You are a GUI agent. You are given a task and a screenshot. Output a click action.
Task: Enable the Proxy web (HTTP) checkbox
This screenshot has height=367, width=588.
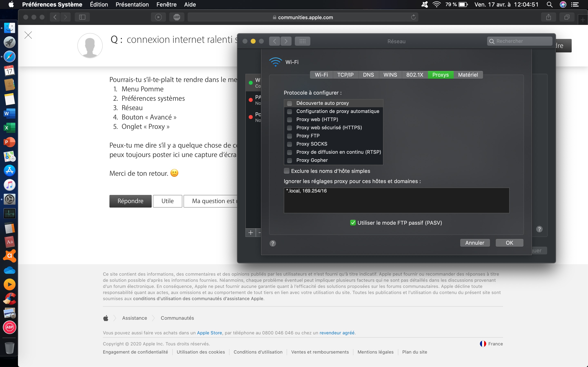point(289,120)
